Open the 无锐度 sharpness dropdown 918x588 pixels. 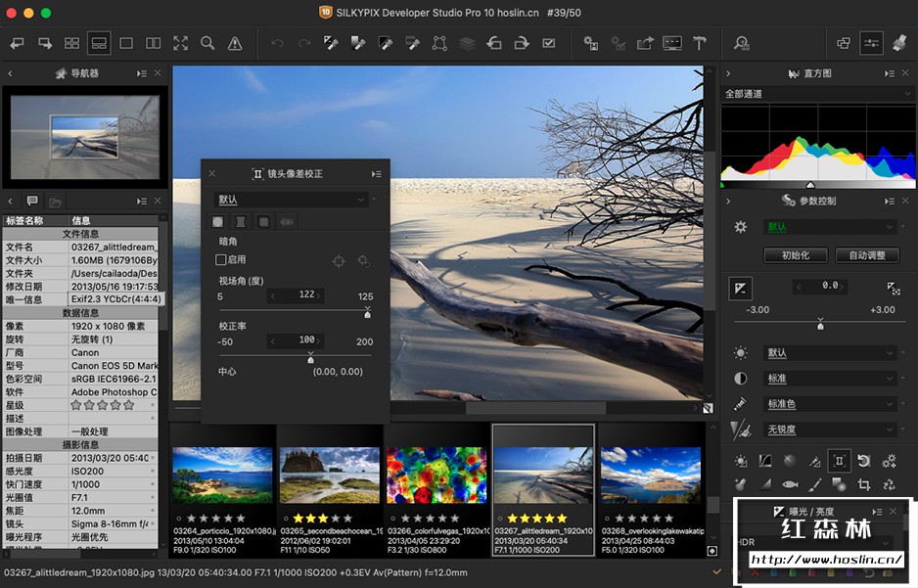pos(829,430)
